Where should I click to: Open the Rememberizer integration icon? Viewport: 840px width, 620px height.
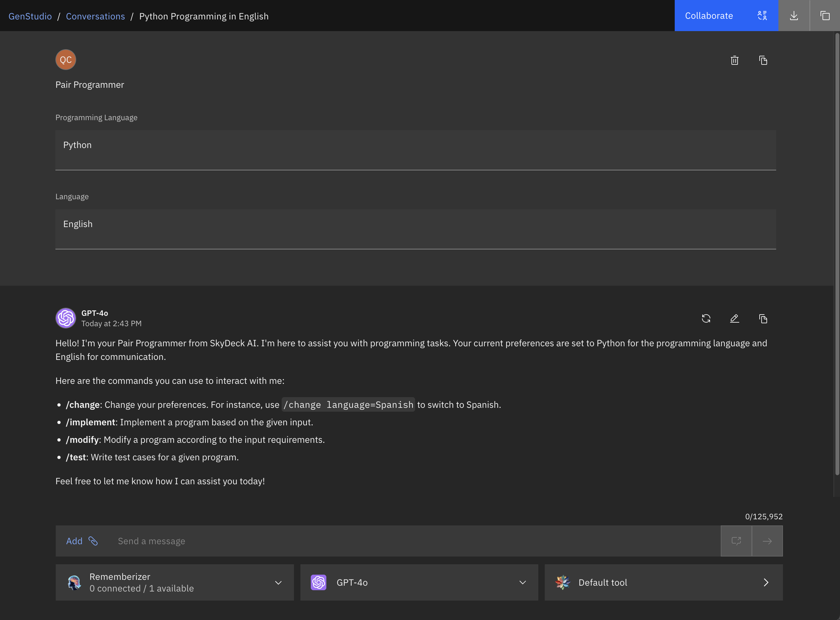click(74, 582)
